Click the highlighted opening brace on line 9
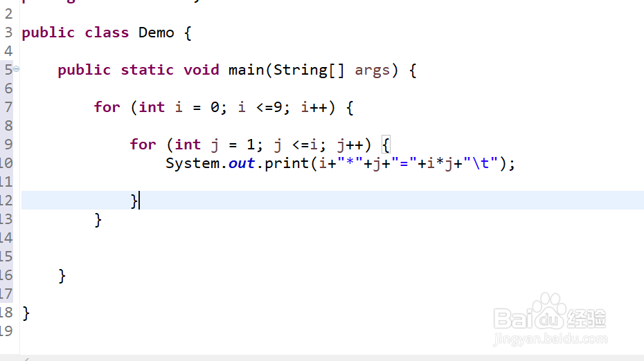Image resolution: width=644 pixels, height=361 pixels. tap(386, 145)
